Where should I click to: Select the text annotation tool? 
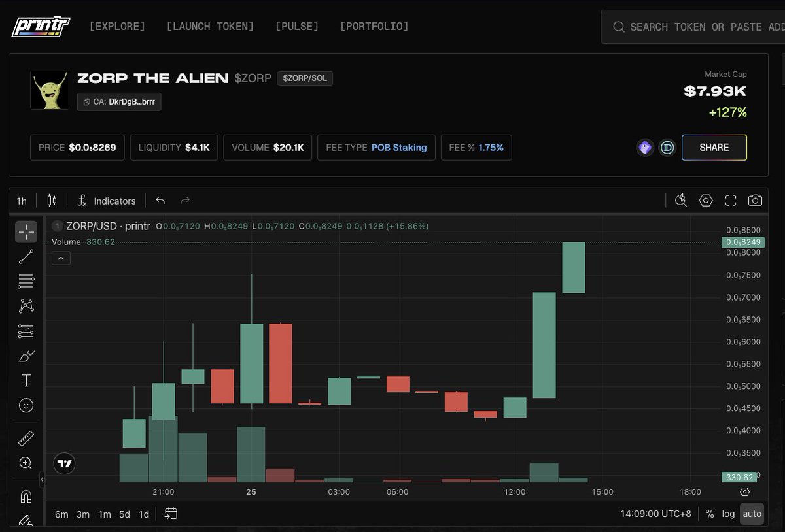26,381
